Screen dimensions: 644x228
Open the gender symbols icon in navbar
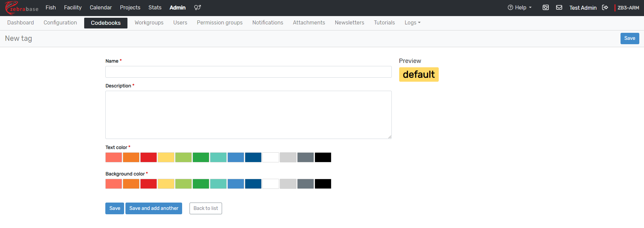click(x=197, y=8)
